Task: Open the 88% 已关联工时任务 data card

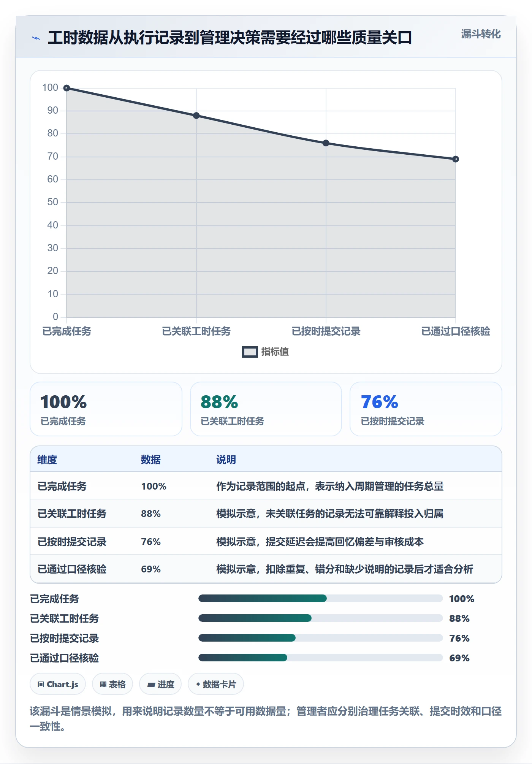Action: 266,409
